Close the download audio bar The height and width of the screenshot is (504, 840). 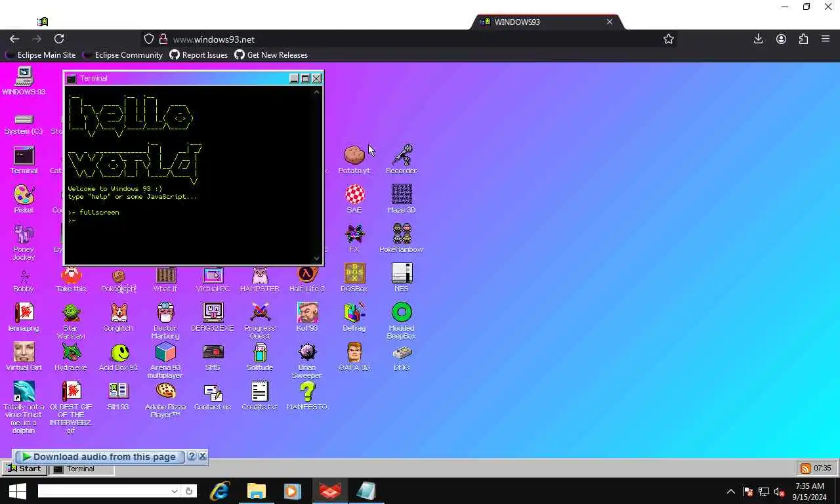coord(202,456)
